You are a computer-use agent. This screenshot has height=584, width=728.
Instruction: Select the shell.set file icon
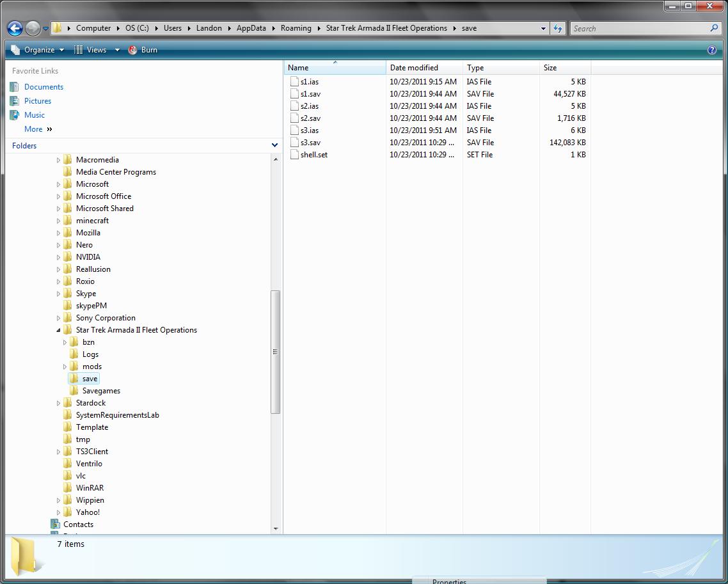(294, 155)
